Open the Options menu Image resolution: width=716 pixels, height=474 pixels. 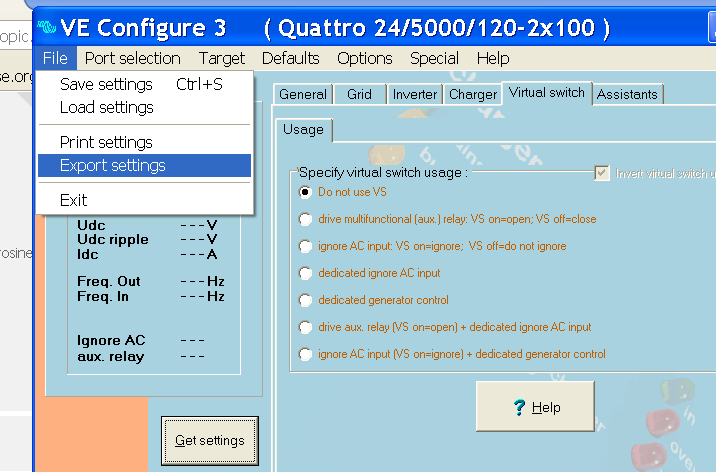click(x=364, y=58)
